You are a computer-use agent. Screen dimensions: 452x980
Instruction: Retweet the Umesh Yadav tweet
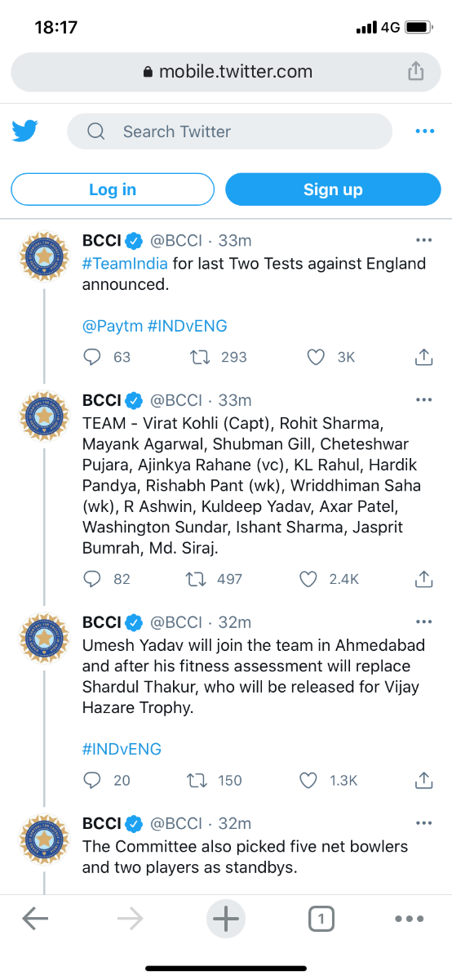[x=197, y=780]
